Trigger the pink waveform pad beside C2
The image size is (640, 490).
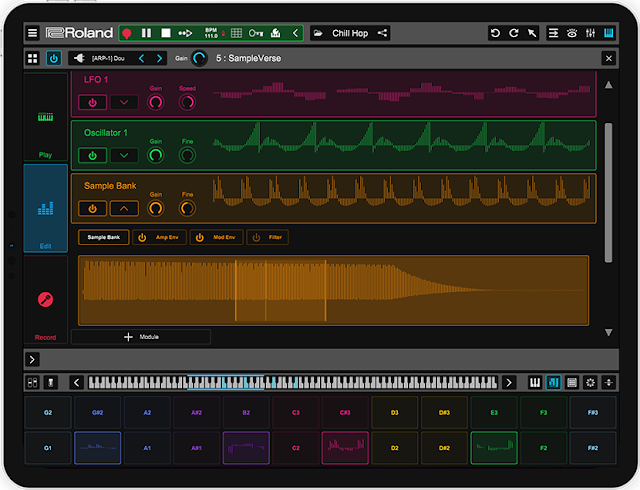click(x=345, y=448)
